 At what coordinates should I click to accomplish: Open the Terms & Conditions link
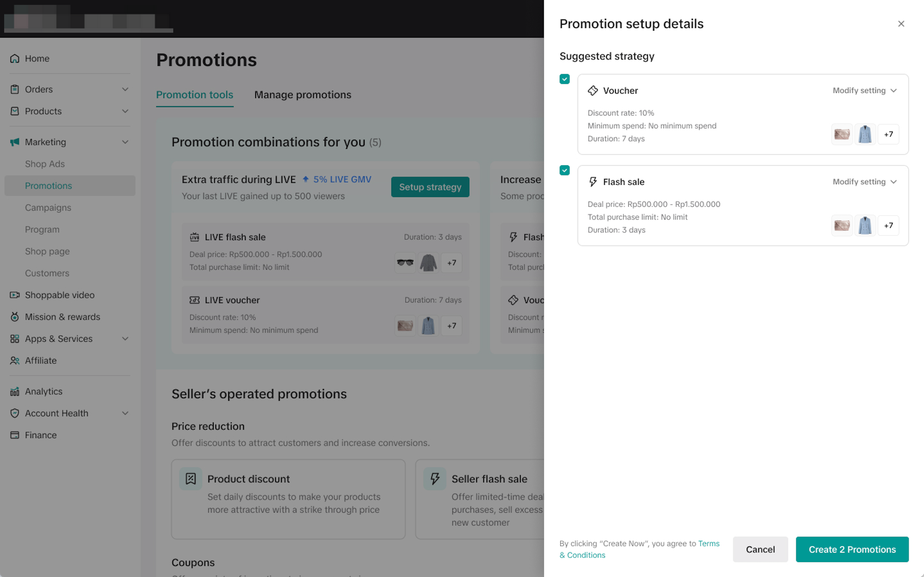708,544
